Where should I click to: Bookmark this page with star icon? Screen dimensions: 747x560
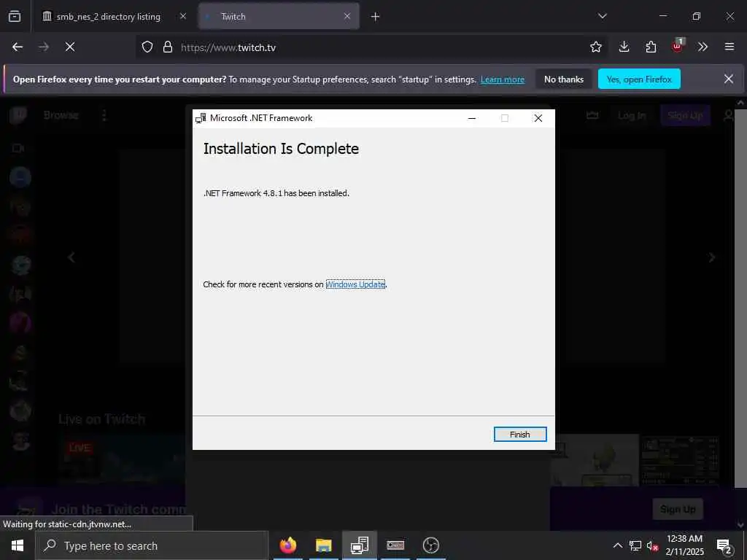tap(595, 47)
